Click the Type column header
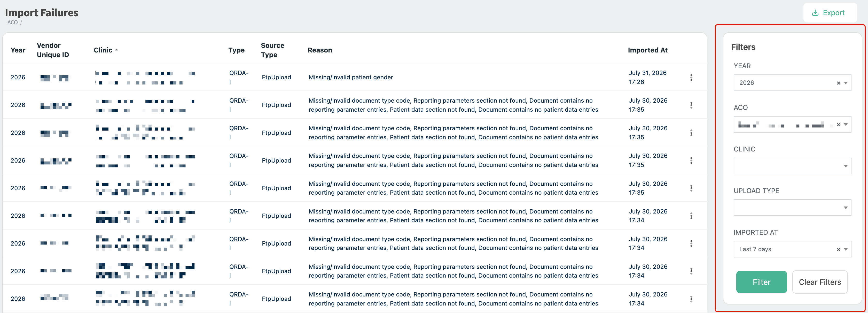The height and width of the screenshot is (313, 868). click(x=236, y=50)
